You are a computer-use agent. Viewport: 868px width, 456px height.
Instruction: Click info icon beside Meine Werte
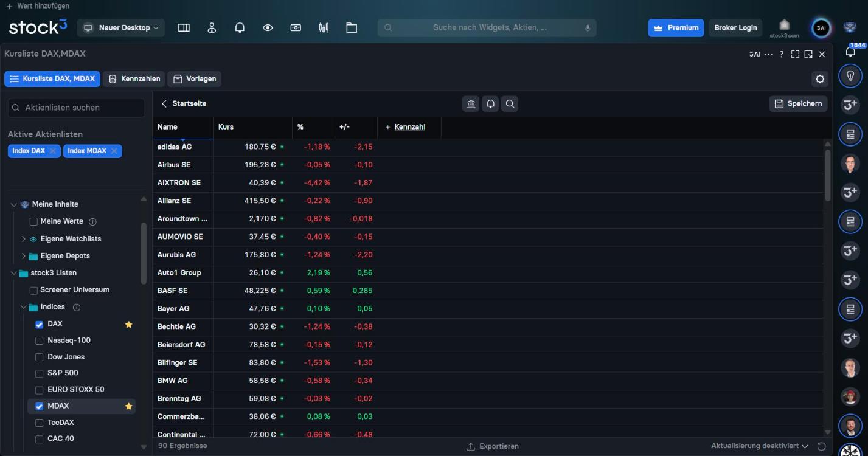tap(93, 222)
